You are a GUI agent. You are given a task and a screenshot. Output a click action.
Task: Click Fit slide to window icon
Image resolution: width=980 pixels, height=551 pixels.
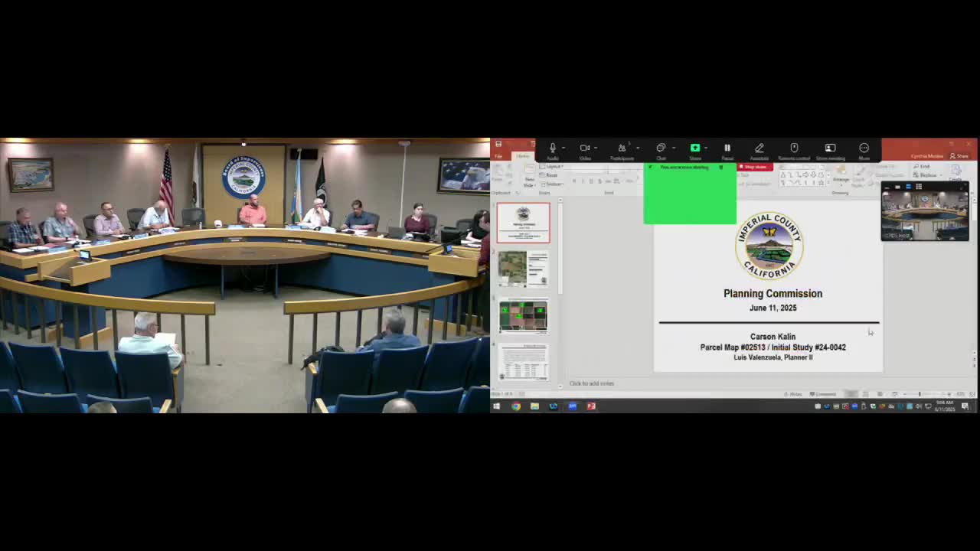coord(972,394)
